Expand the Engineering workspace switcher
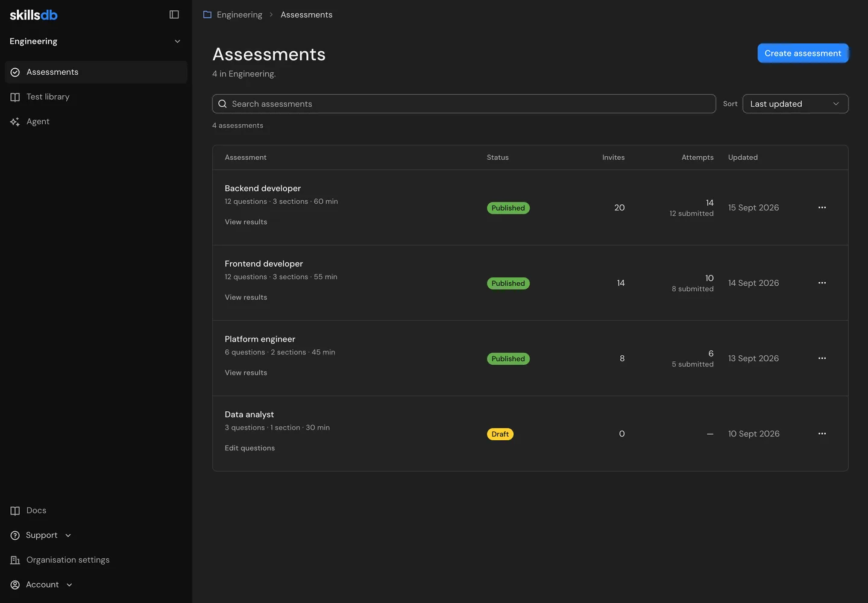Image resolution: width=868 pixels, height=603 pixels. [x=96, y=41]
